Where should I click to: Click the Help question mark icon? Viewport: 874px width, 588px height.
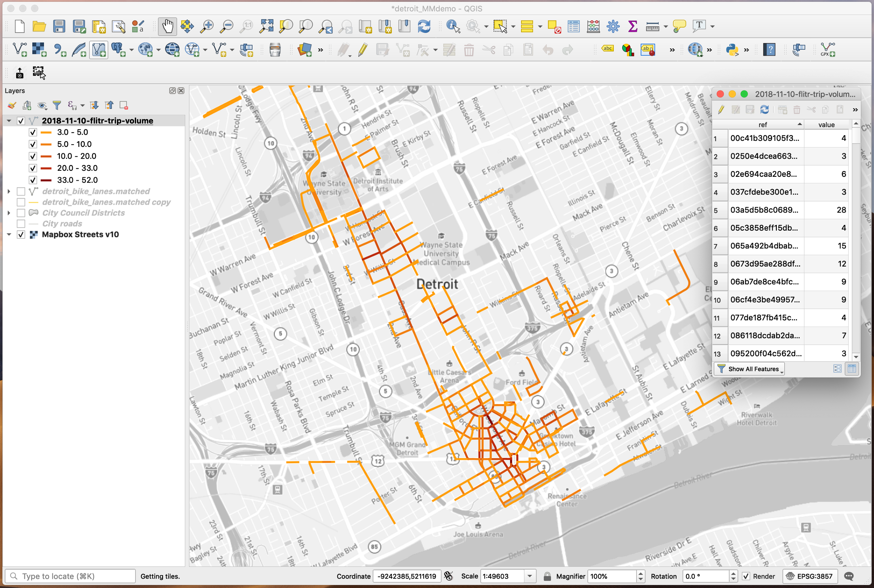[769, 49]
